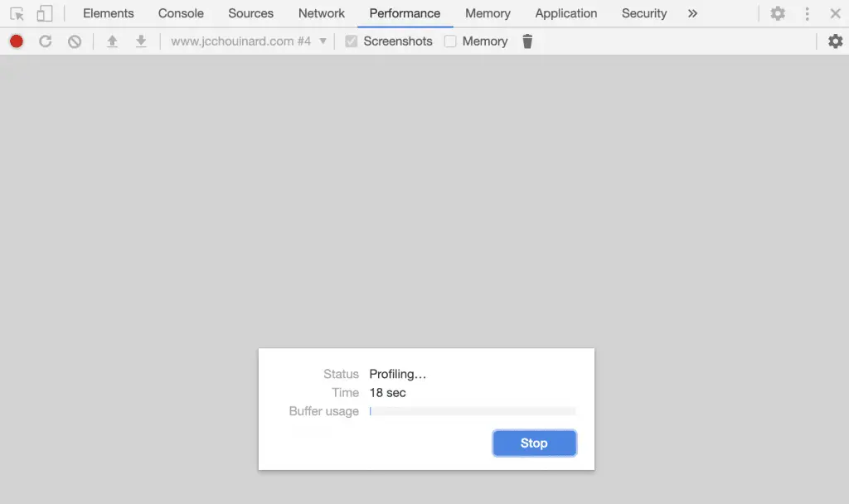Click the Stop button

coord(535,443)
